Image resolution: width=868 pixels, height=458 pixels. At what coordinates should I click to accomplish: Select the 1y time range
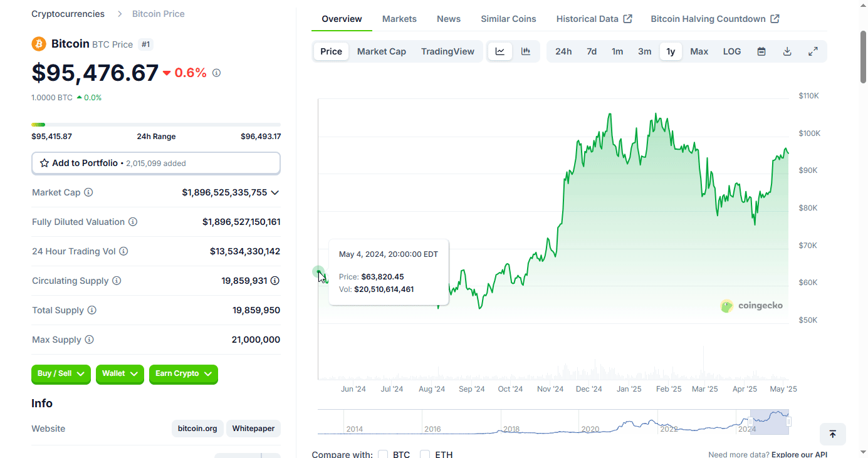(x=671, y=51)
